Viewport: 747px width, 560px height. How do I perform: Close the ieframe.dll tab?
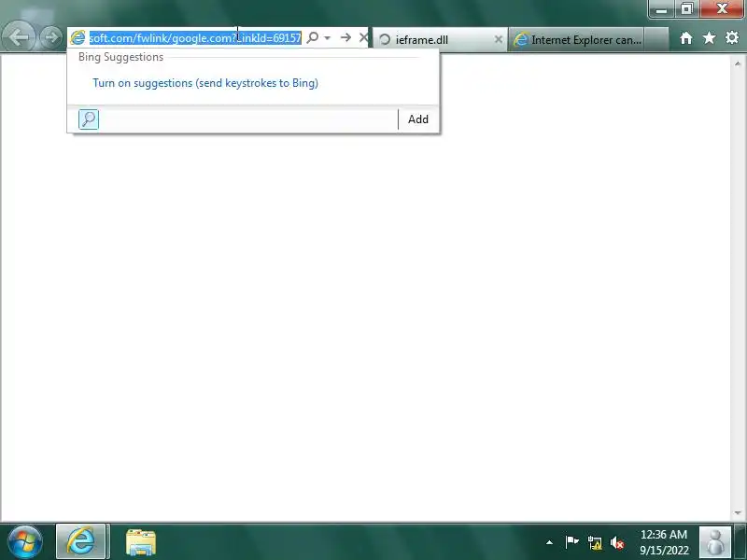499,39
